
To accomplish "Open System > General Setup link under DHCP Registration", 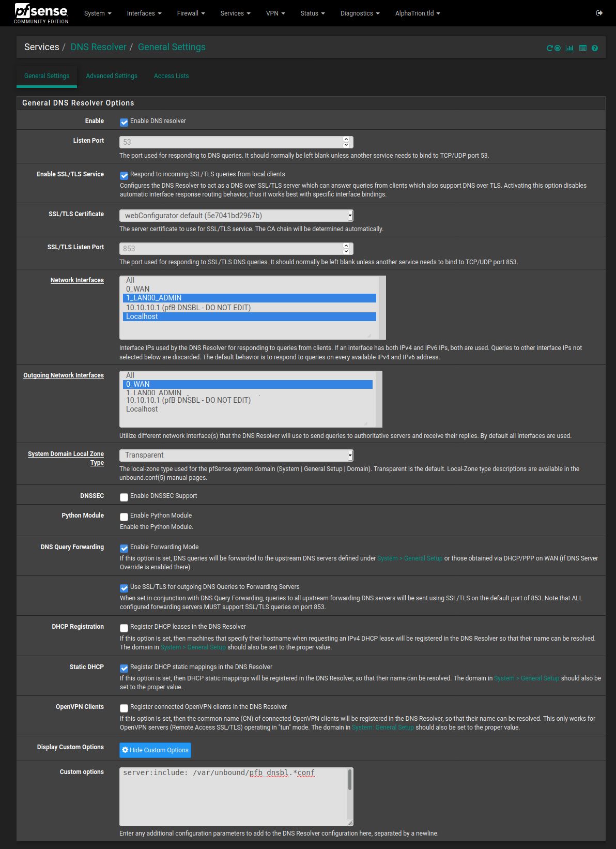I will click(193, 647).
